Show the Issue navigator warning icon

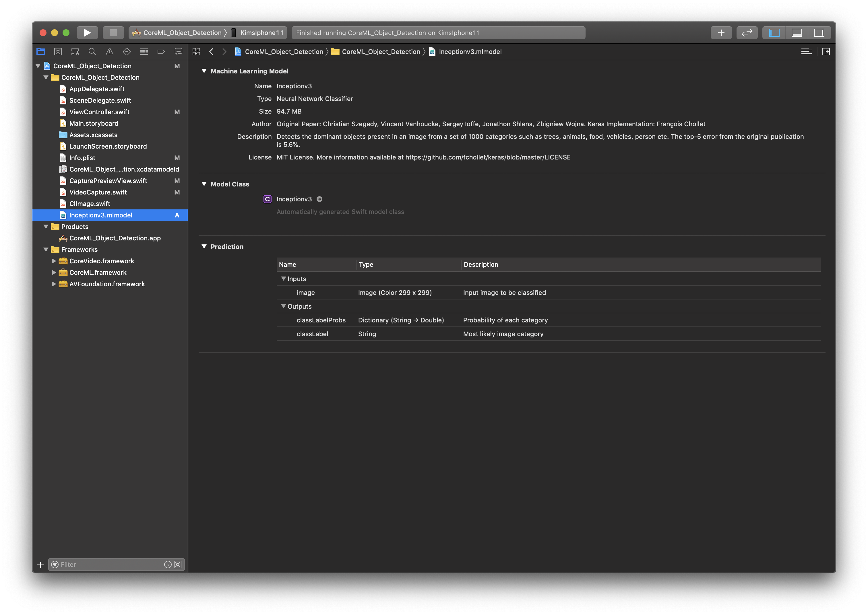click(109, 52)
